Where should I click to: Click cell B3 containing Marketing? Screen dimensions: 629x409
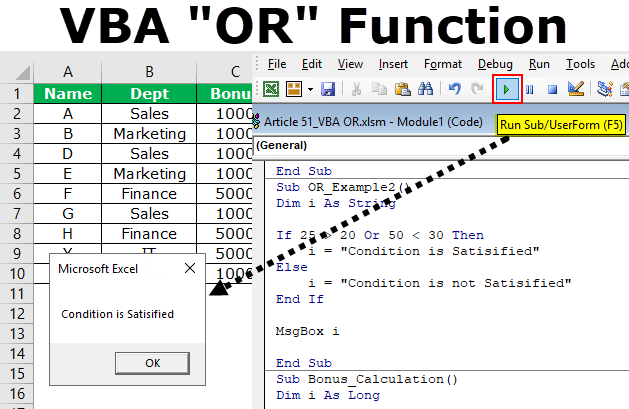[149, 134]
